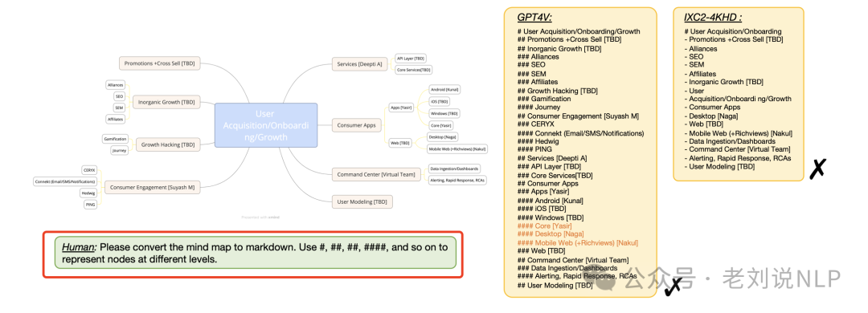868x313 pixels.
Task: Select the Mobile Web (+Richviews) [Nakul] mind map node
Action: 457,148
